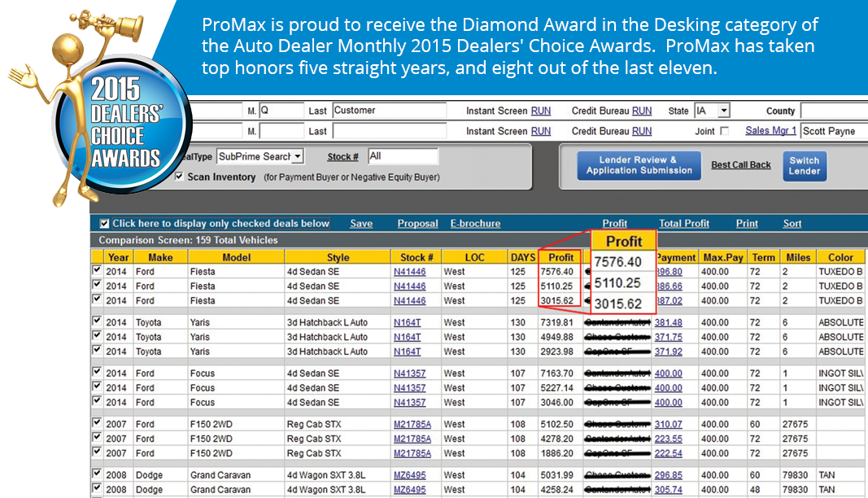868x498 pixels.
Task: Click the Stock # link beside All
Action: point(342,157)
